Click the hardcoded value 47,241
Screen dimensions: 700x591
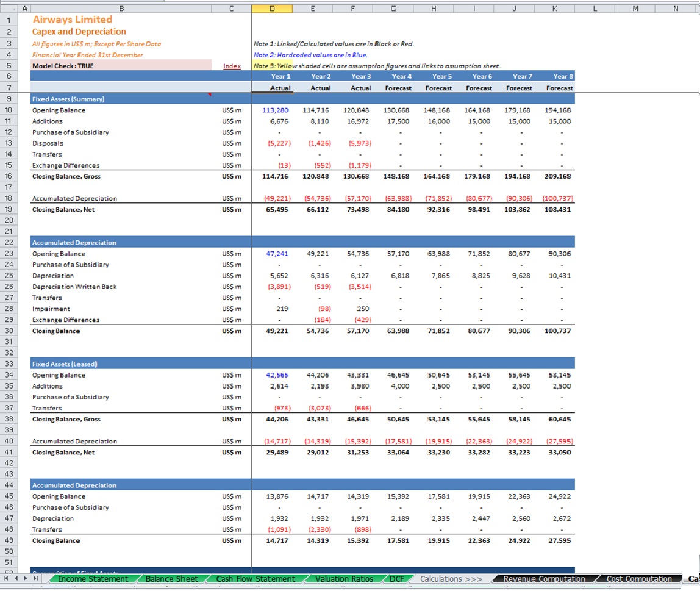(277, 254)
